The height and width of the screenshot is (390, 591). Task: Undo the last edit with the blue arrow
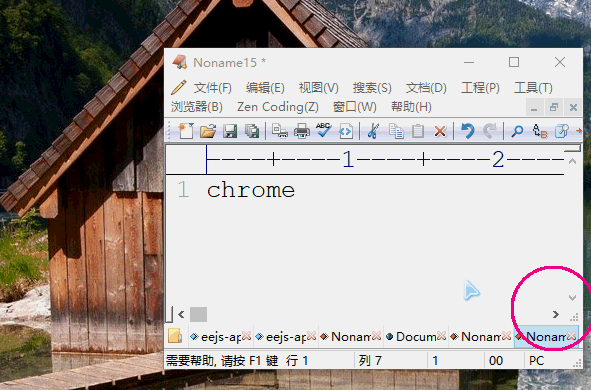468,131
